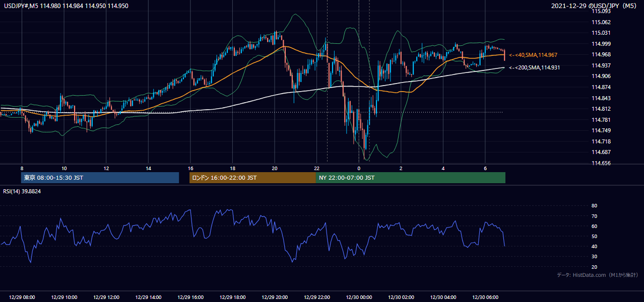This screenshot has width=644, height=302.
Task: Click midnight hour label 0 under price chart
Action: point(359,168)
